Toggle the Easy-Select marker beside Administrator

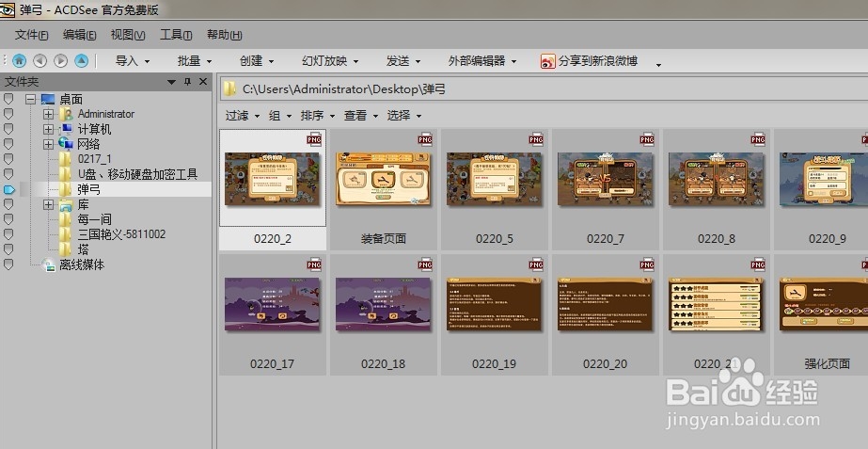(x=8, y=114)
